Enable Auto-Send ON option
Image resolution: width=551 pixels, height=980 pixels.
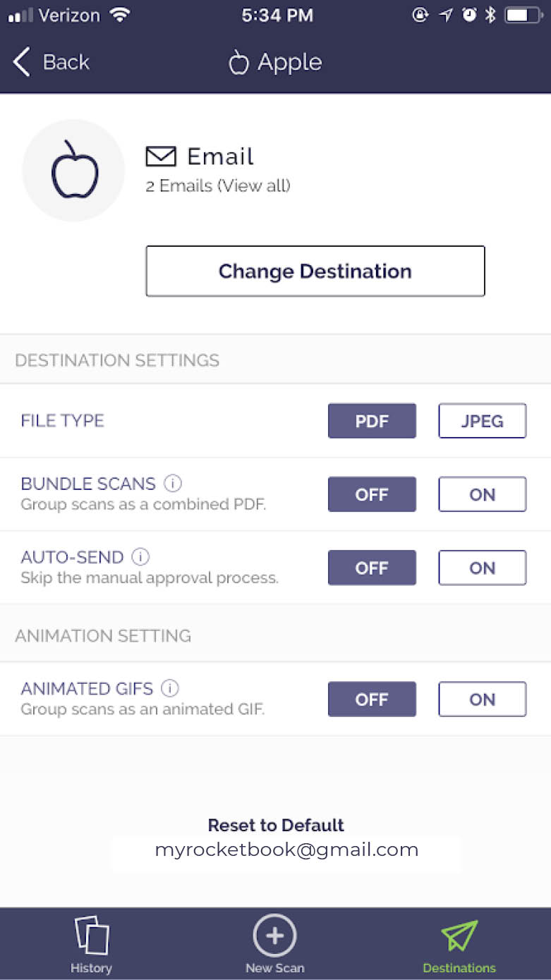(x=482, y=568)
